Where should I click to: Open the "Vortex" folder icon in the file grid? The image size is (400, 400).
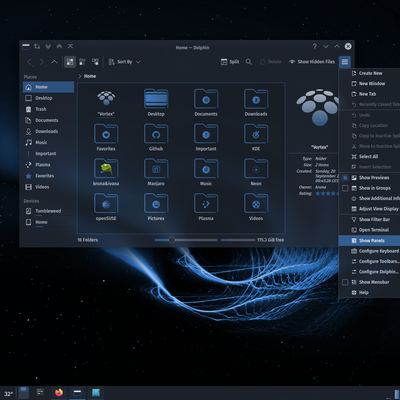[106, 99]
